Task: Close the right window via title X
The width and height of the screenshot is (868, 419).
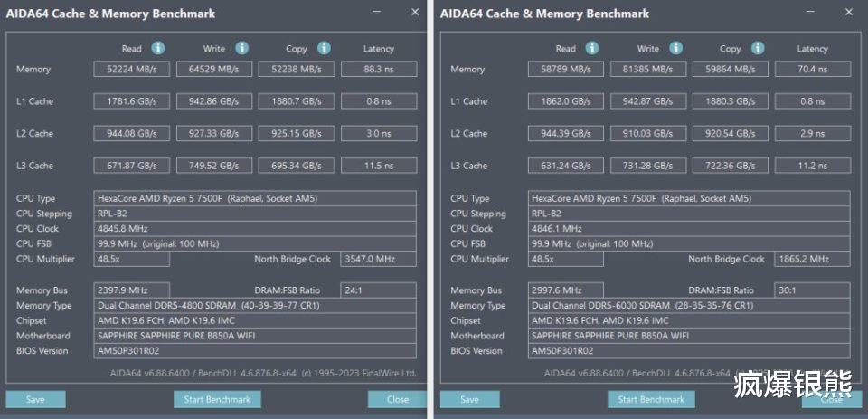Action: click(x=849, y=12)
